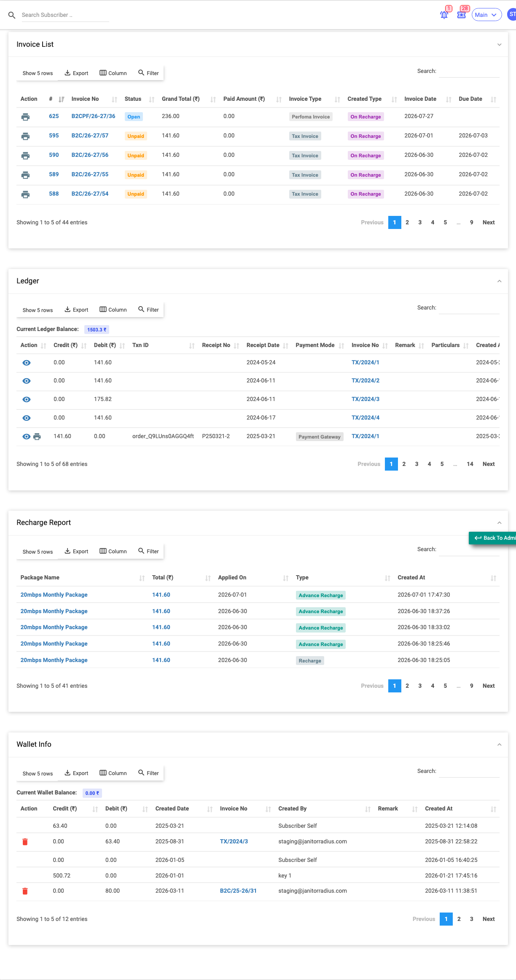The image size is (516, 980).
Task: Print ledger receipt P250321-2
Action: (x=37, y=436)
